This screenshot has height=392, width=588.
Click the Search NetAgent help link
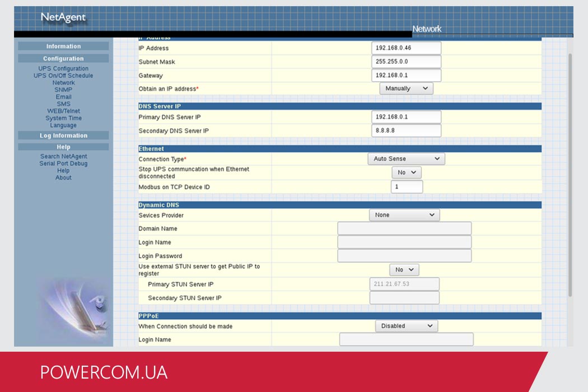pos(63,156)
